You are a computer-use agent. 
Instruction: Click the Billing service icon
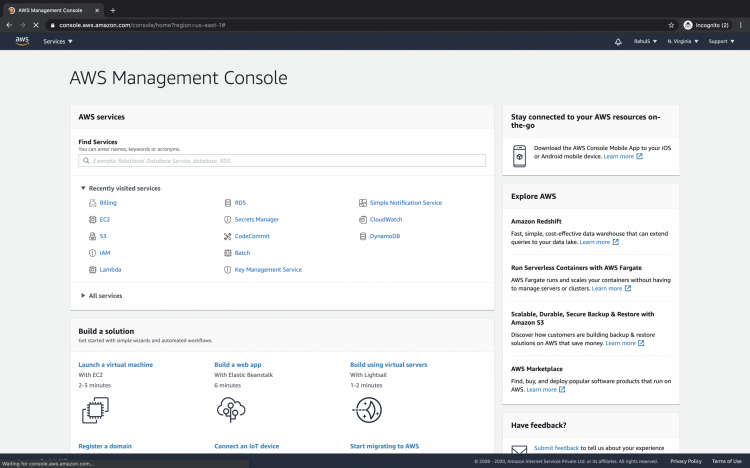pyautogui.click(x=92, y=203)
